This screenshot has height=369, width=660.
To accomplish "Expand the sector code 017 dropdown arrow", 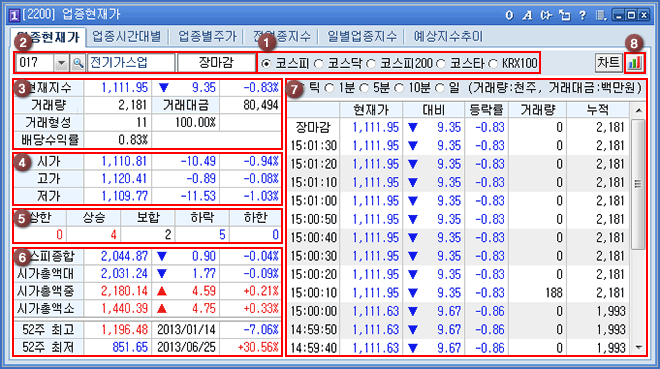I will point(61,63).
